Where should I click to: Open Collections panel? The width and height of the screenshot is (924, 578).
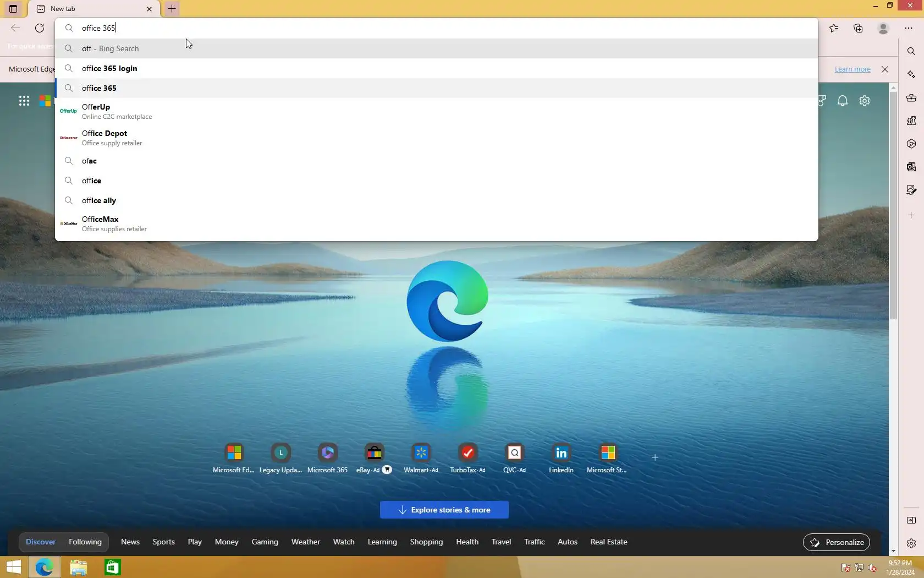click(x=858, y=28)
